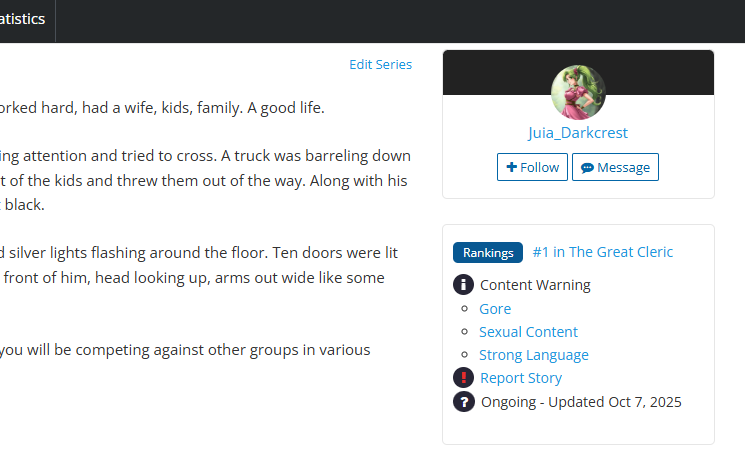
Task: Click the speech bubble icon on Message
Action: click(x=587, y=167)
